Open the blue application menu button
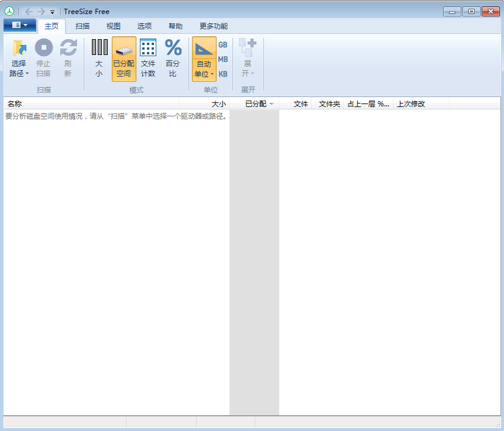Image resolution: width=504 pixels, height=431 pixels. click(x=19, y=25)
